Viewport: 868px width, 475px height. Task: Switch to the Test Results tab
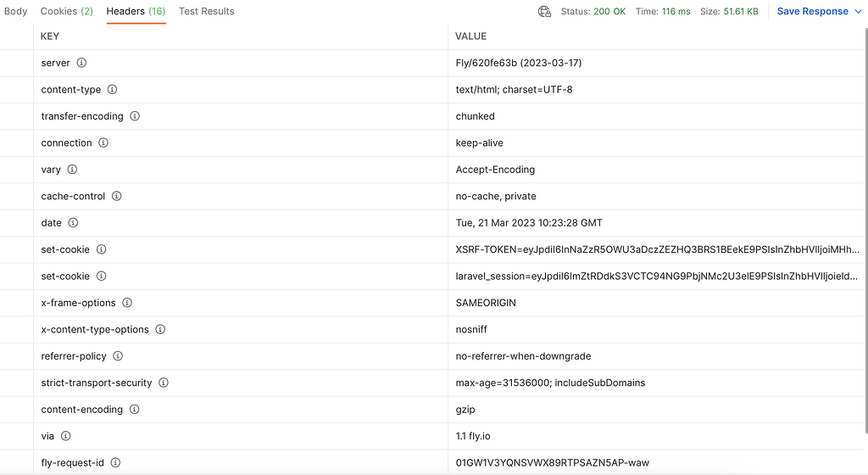point(206,12)
